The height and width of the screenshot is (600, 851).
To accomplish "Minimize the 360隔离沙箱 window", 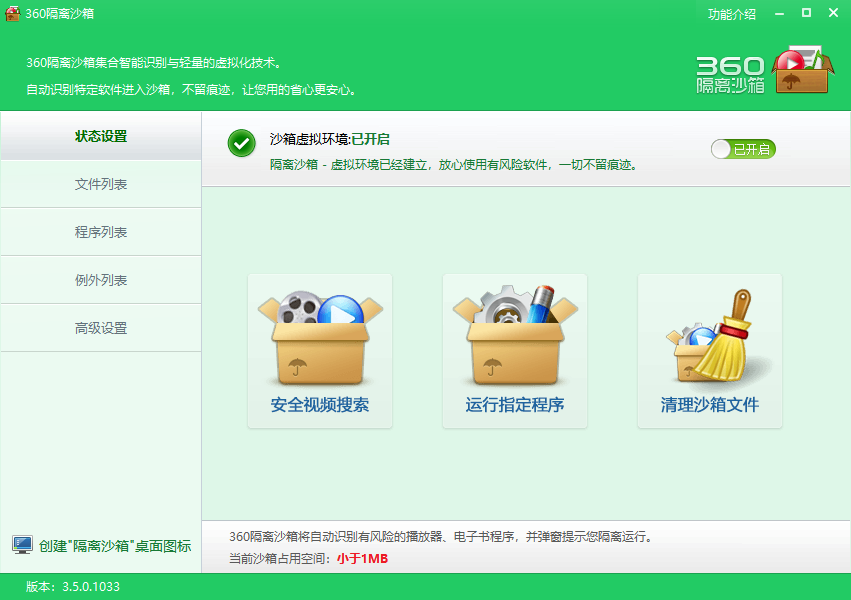I will pos(780,14).
